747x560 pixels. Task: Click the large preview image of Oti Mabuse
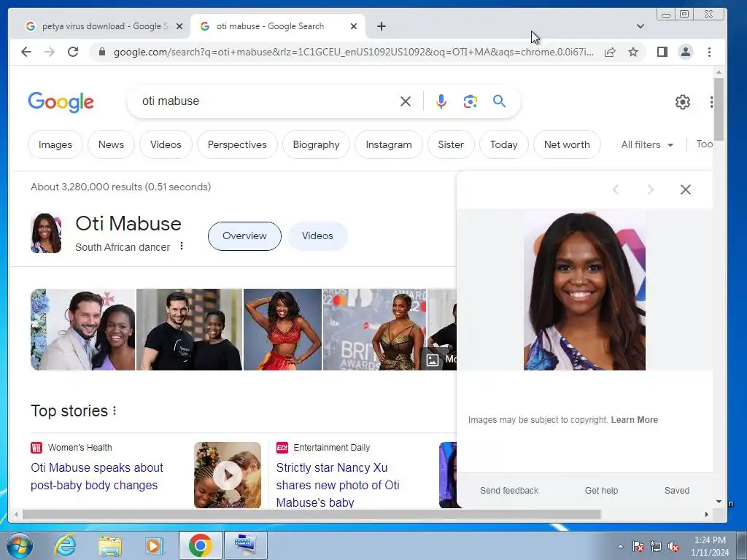coord(584,290)
